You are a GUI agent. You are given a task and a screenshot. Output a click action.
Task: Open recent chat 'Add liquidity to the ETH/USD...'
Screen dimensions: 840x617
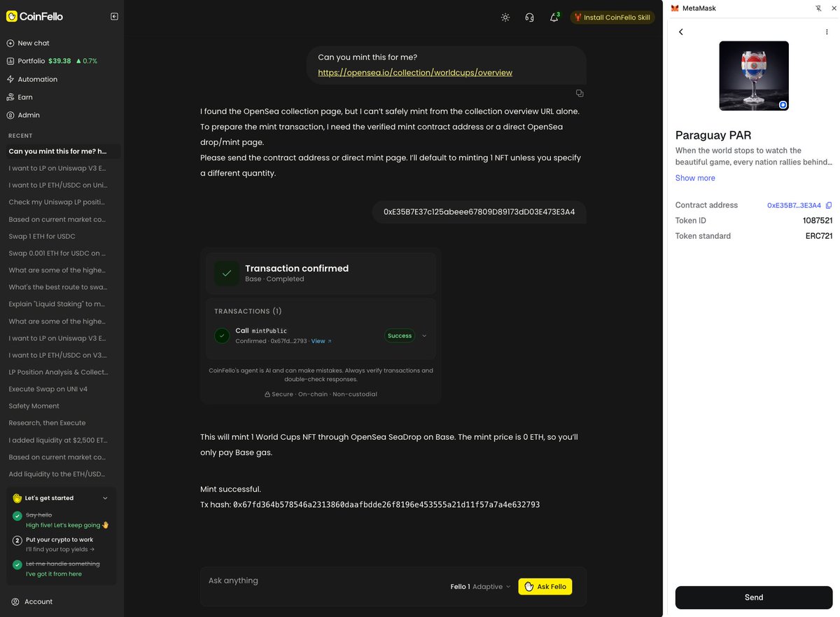click(x=57, y=474)
